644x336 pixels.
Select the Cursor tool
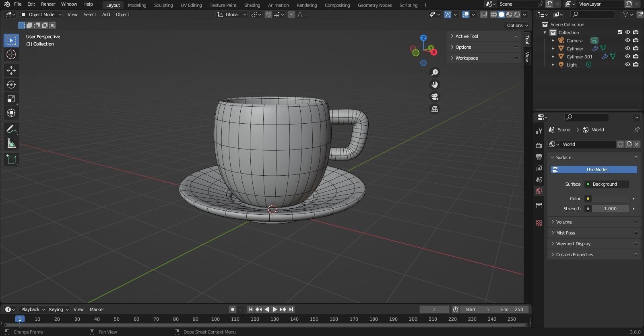11,54
